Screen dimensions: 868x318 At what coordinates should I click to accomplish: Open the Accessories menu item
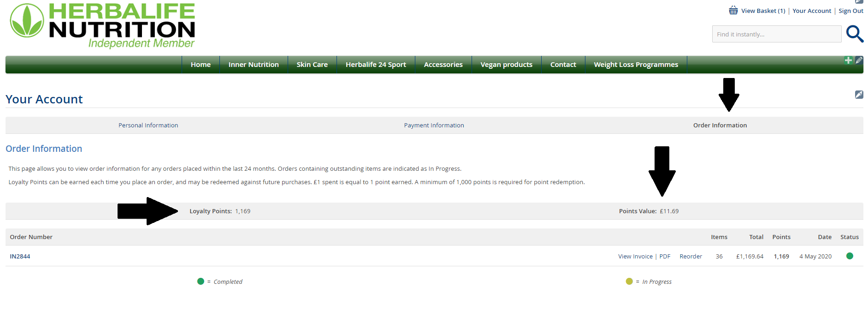(x=443, y=65)
